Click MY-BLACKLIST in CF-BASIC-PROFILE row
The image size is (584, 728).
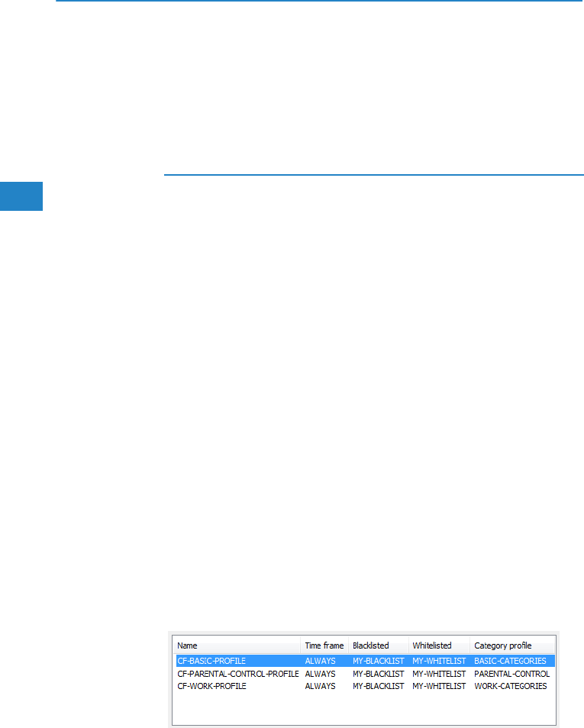pos(378,661)
